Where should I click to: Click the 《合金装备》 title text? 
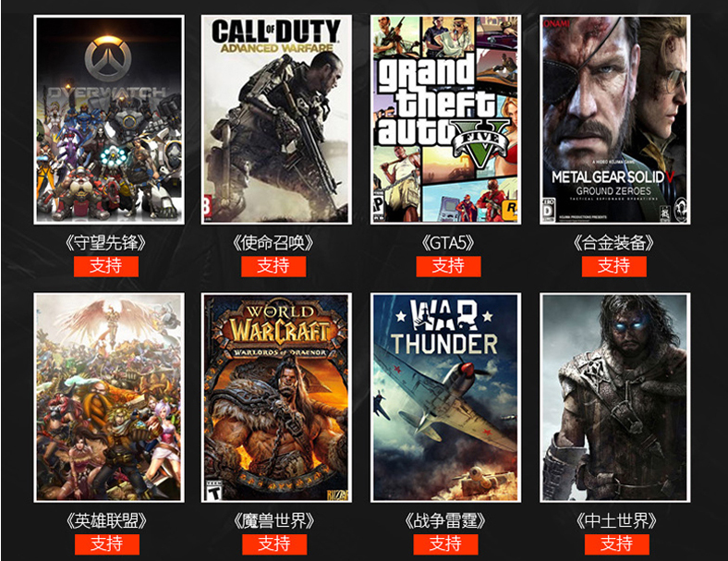[x=613, y=242]
